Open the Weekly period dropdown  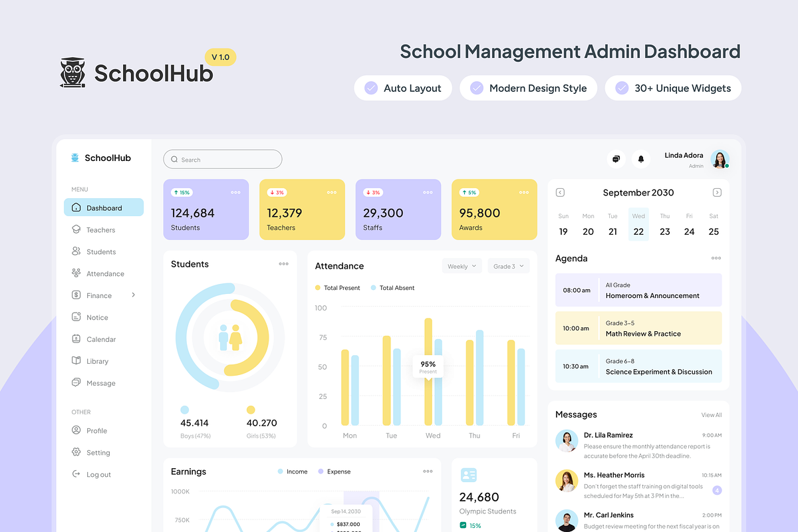(x=462, y=266)
